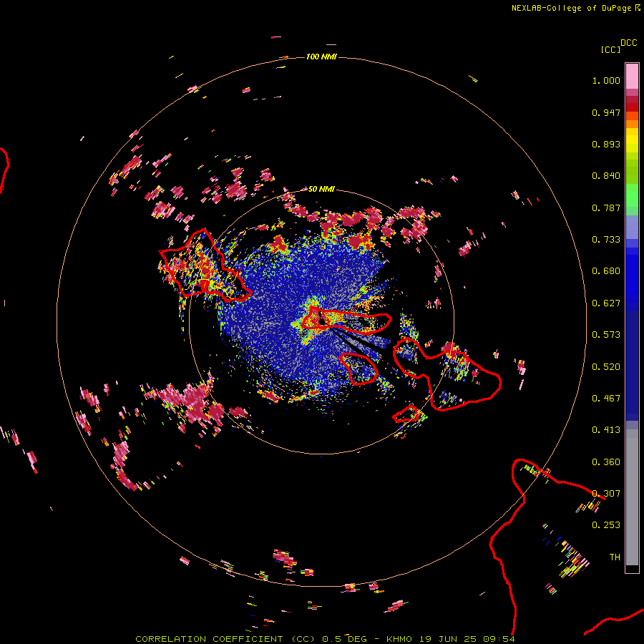The width and height of the screenshot is (644, 644).
Task: Select the 0.360 scale value
Action: tap(606, 462)
